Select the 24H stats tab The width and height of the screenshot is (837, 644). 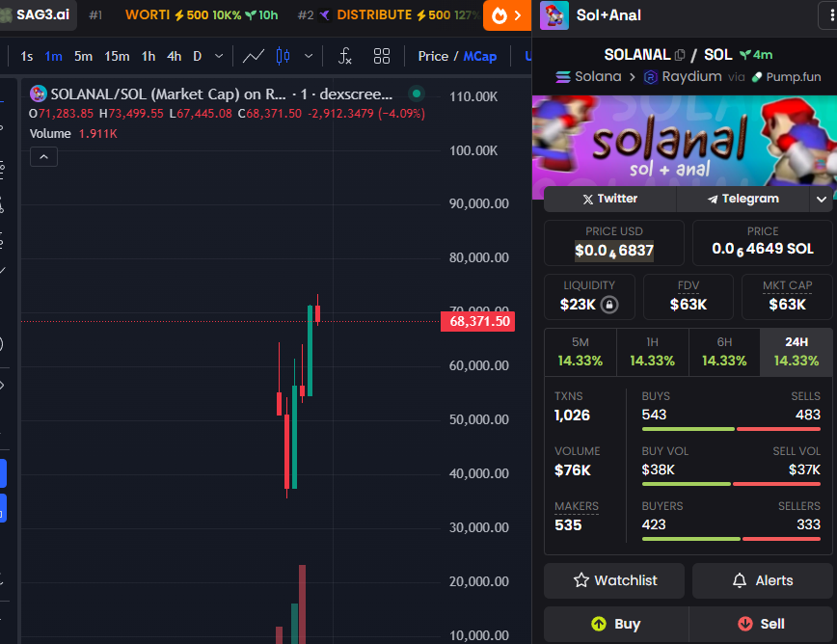[796, 352]
